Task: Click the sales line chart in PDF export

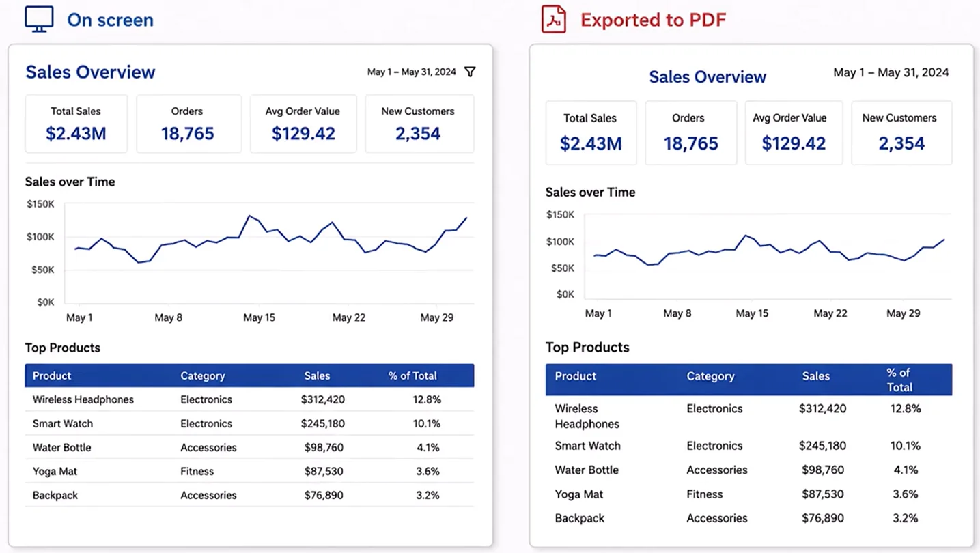Action: click(x=768, y=257)
